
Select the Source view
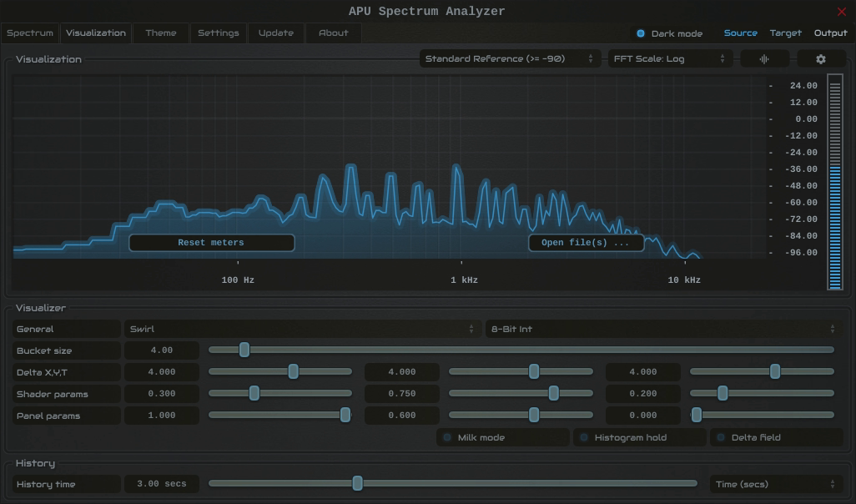click(x=740, y=33)
